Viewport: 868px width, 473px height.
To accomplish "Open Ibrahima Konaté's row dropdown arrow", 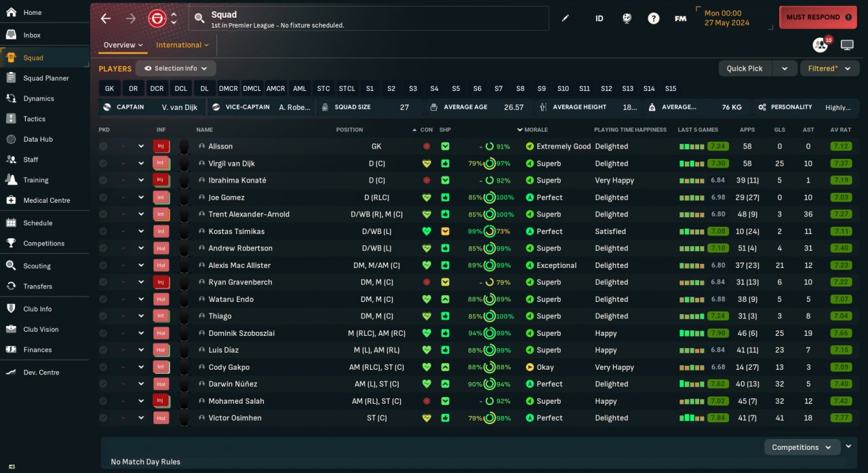I will (141, 181).
